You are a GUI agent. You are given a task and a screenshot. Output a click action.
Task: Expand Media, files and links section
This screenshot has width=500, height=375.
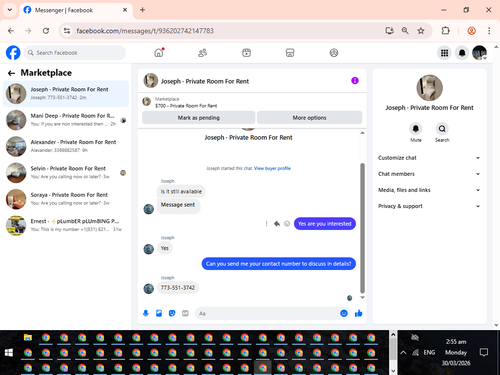429,190
